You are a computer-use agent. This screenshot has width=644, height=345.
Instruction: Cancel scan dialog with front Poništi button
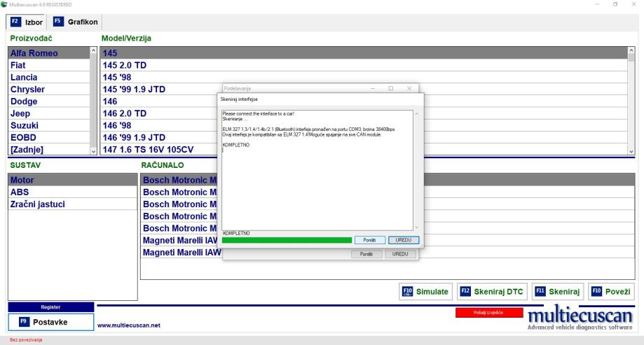pos(369,240)
